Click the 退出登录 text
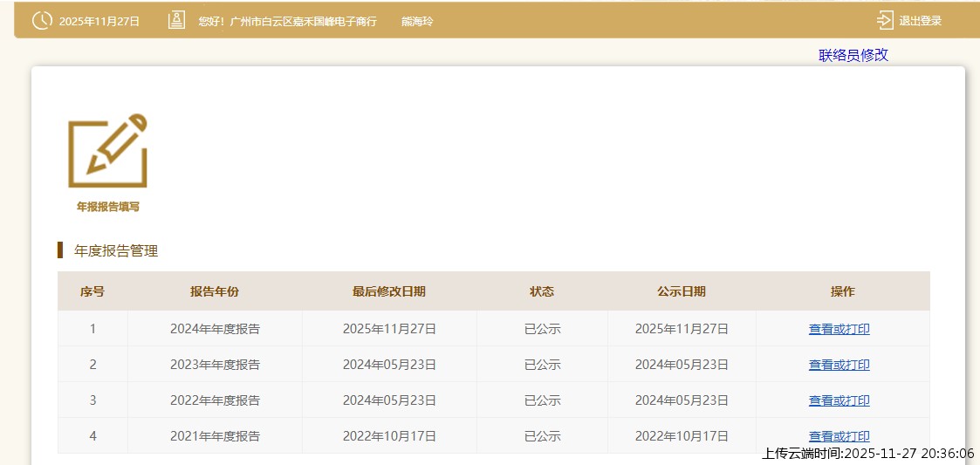The width and height of the screenshot is (980, 465). pos(921,21)
